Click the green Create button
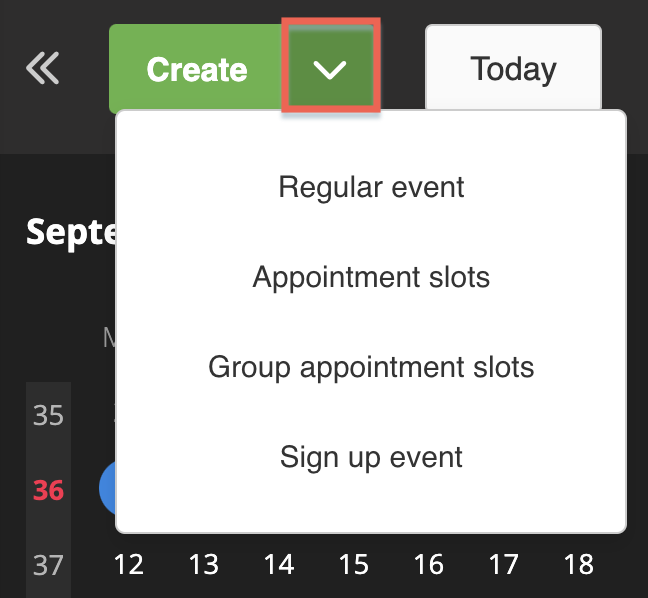This screenshot has width=648, height=598. coord(197,70)
